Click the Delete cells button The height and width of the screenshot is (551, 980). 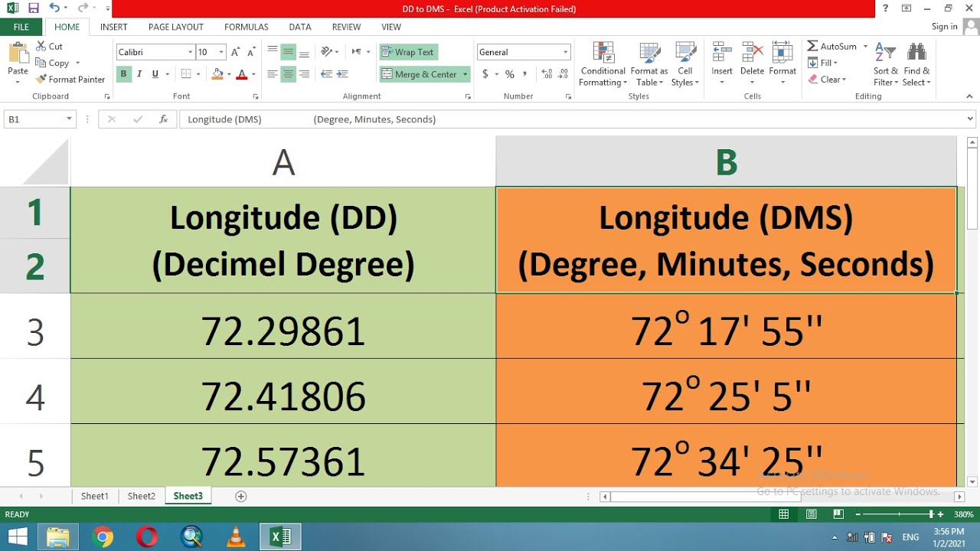pos(752,64)
